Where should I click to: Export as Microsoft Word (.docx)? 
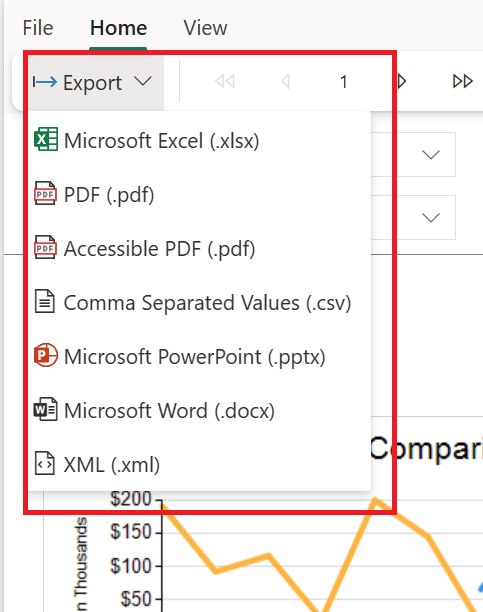(x=199, y=410)
